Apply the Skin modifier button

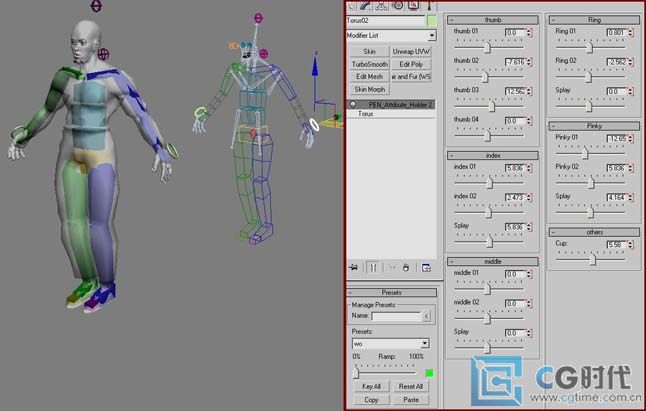point(369,51)
